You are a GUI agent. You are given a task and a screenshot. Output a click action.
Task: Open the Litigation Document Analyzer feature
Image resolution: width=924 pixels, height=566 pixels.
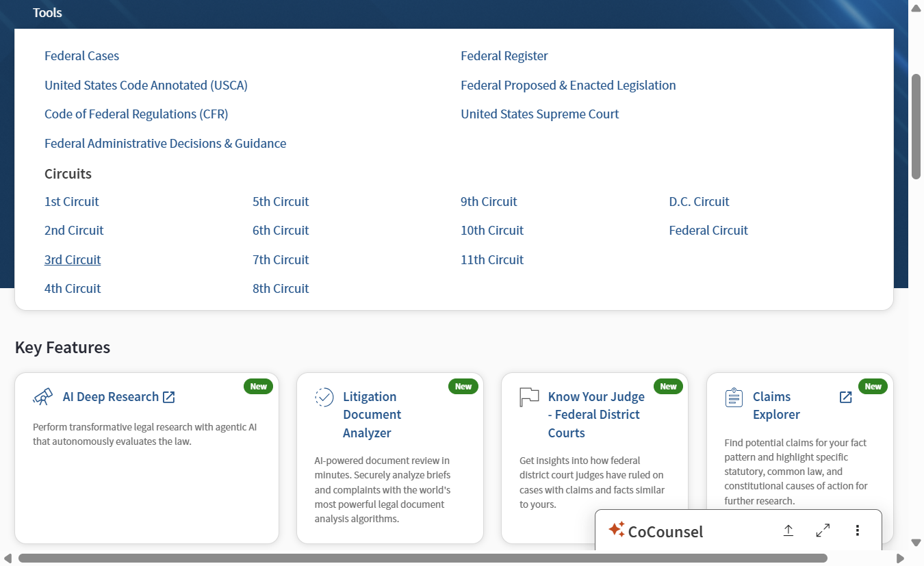pyautogui.click(x=372, y=415)
